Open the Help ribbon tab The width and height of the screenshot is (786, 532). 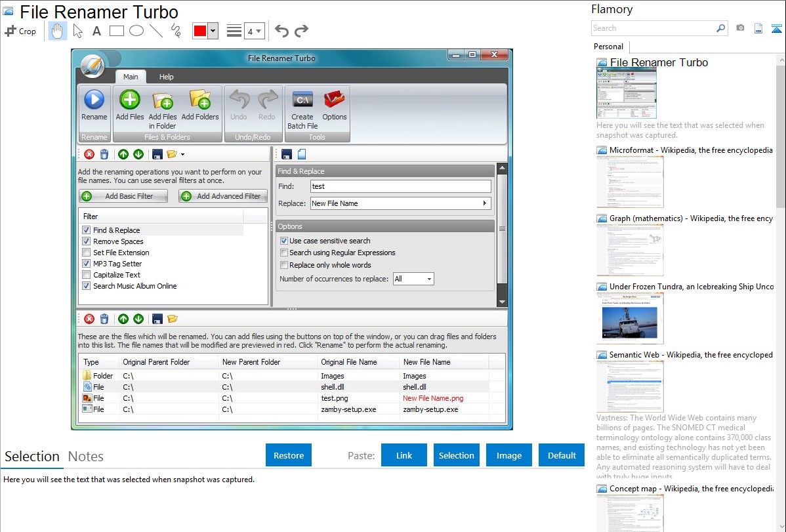tap(167, 77)
